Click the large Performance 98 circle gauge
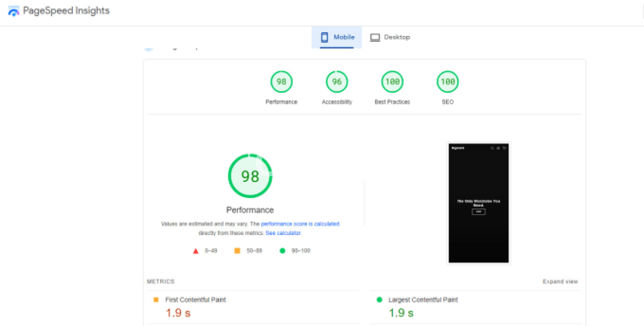The height and width of the screenshot is (326, 644). [x=250, y=176]
